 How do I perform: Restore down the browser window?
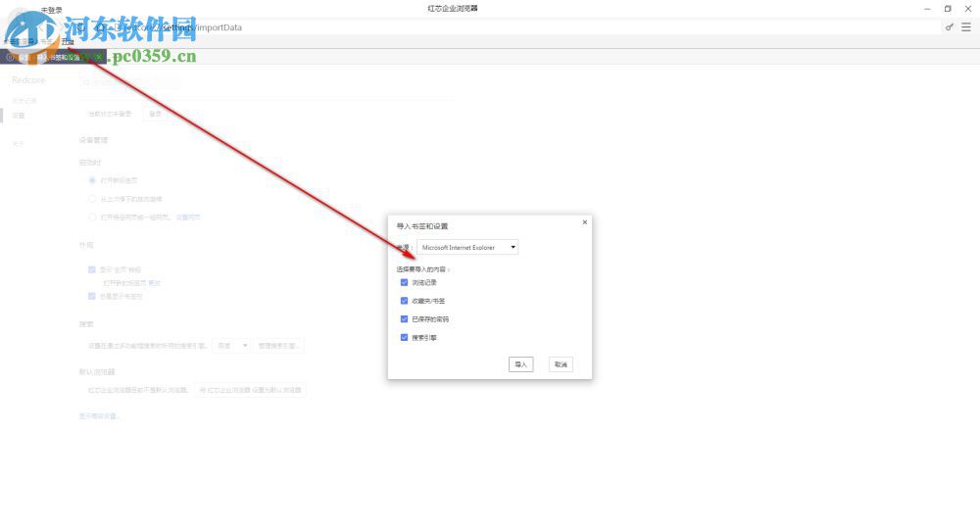(x=948, y=9)
